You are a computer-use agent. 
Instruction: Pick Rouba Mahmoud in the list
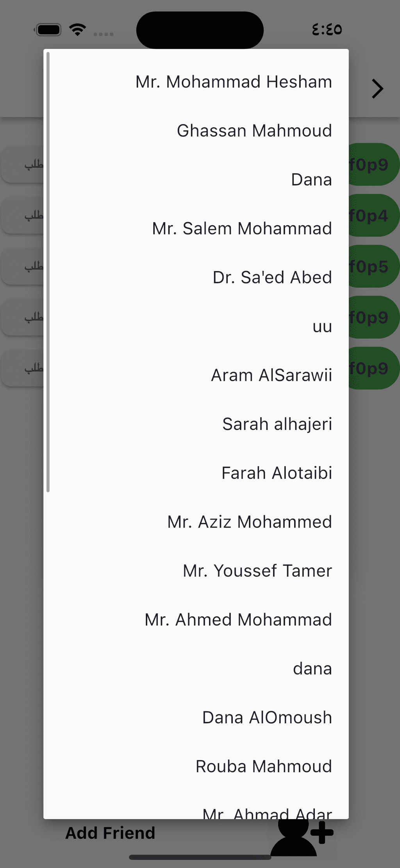pyautogui.click(x=264, y=766)
